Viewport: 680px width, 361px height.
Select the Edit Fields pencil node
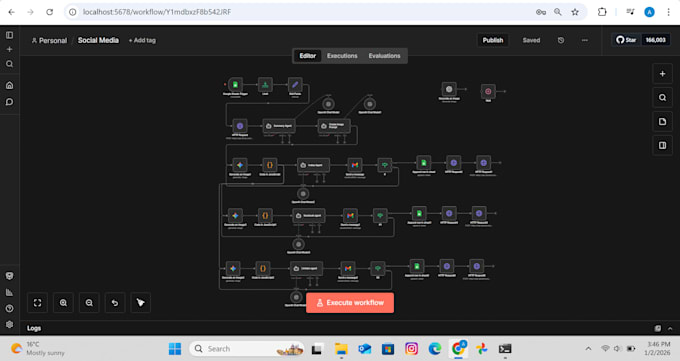pos(295,85)
